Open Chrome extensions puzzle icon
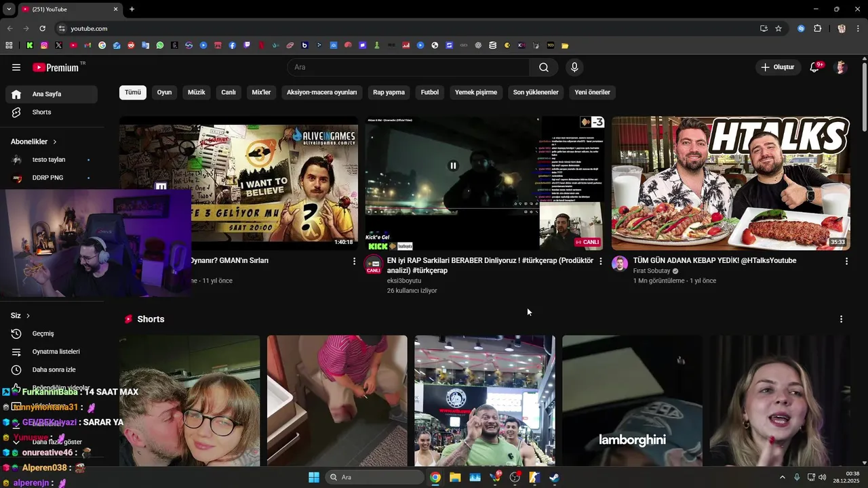 (817, 28)
